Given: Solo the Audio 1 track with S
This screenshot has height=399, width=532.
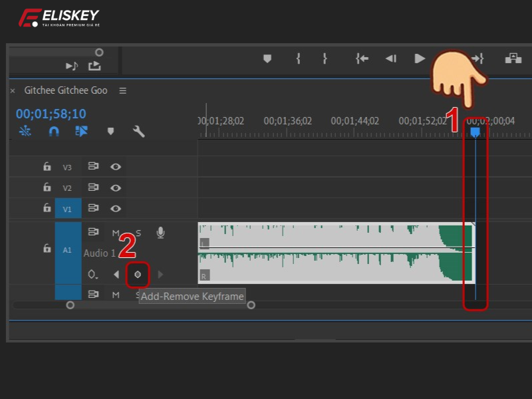Looking at the screenshot, I should point(138,232).
